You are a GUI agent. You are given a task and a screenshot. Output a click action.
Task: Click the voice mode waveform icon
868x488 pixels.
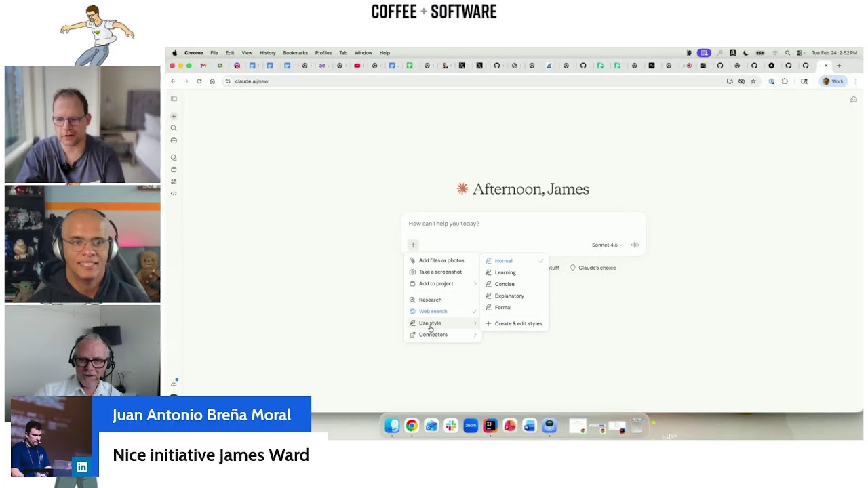pyautogui.click(x=635, y=245)
